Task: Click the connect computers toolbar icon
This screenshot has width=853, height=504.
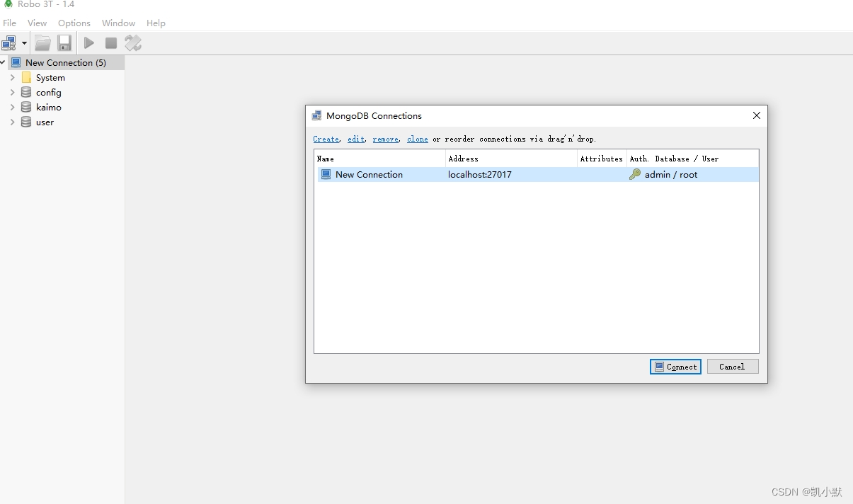Action: point(9,43)
